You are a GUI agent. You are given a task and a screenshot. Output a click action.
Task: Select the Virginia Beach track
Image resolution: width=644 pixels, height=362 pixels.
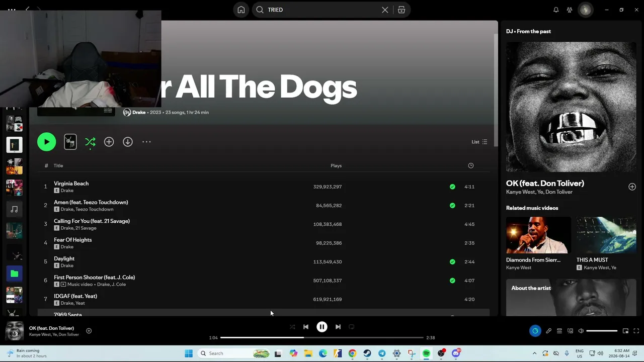[x=263, y=187]
